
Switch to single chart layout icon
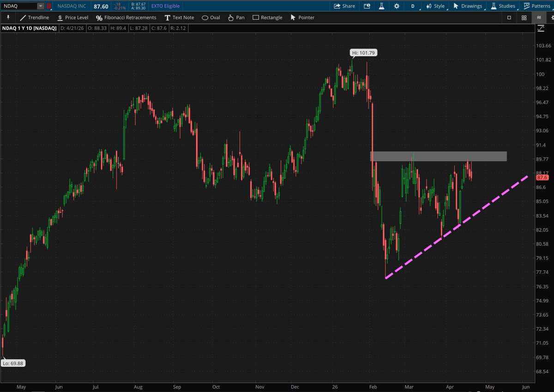[509, 18]
